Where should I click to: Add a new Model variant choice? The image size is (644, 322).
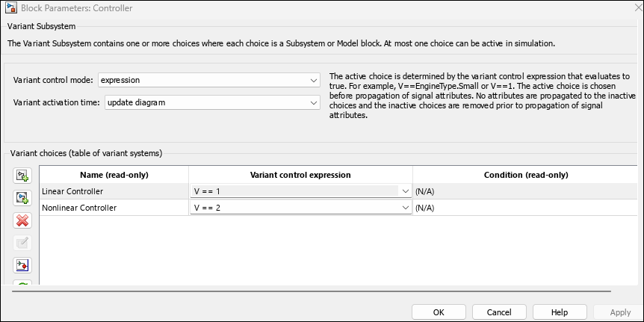pyautogui.click(x=22, y=198)
